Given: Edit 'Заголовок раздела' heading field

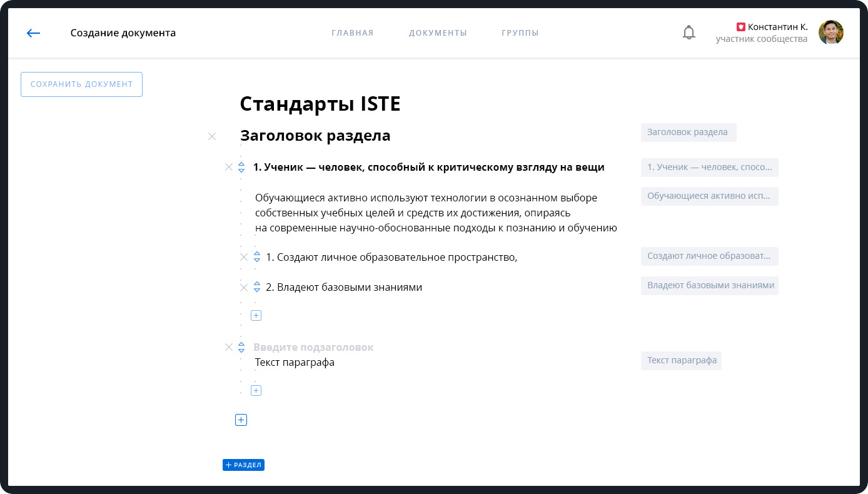Looking at the screenshot, I should 315,135.
